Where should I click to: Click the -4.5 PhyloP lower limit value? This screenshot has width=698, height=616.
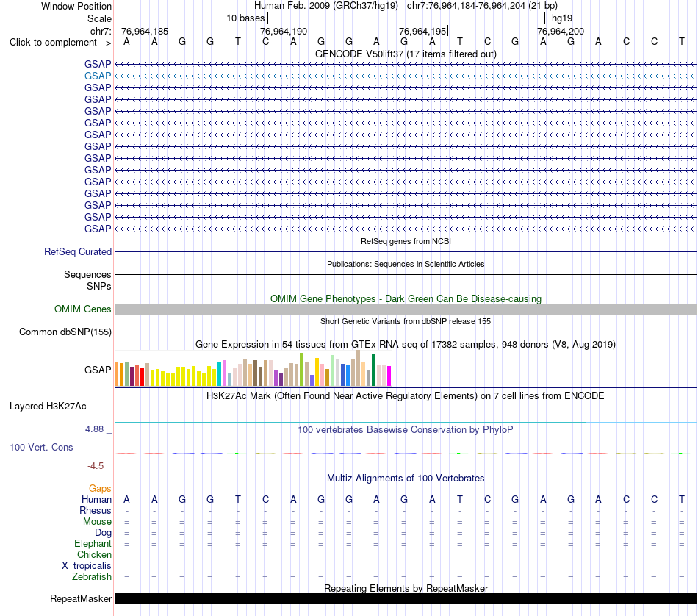pos(96,466)
